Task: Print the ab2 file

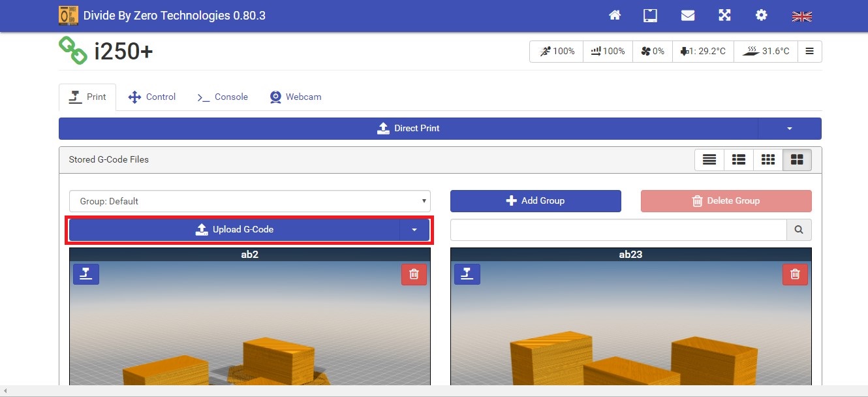Action: 86,274
